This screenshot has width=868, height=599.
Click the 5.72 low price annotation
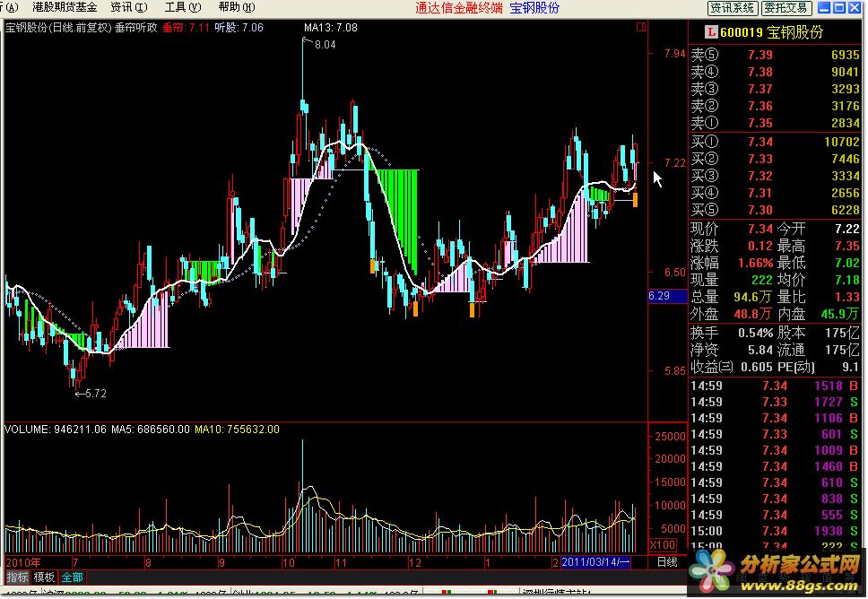[95, 394]
